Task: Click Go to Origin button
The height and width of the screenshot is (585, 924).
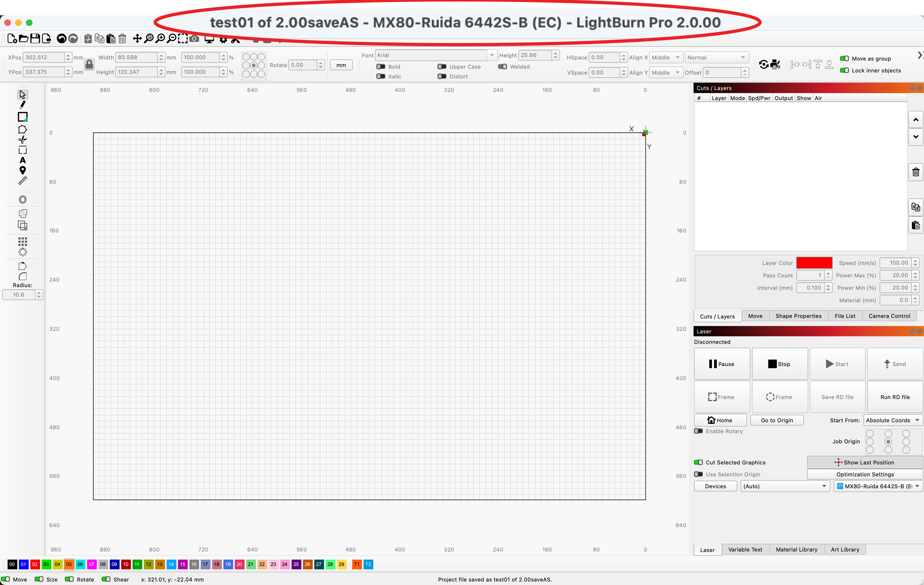Action: tap(777, 420)
